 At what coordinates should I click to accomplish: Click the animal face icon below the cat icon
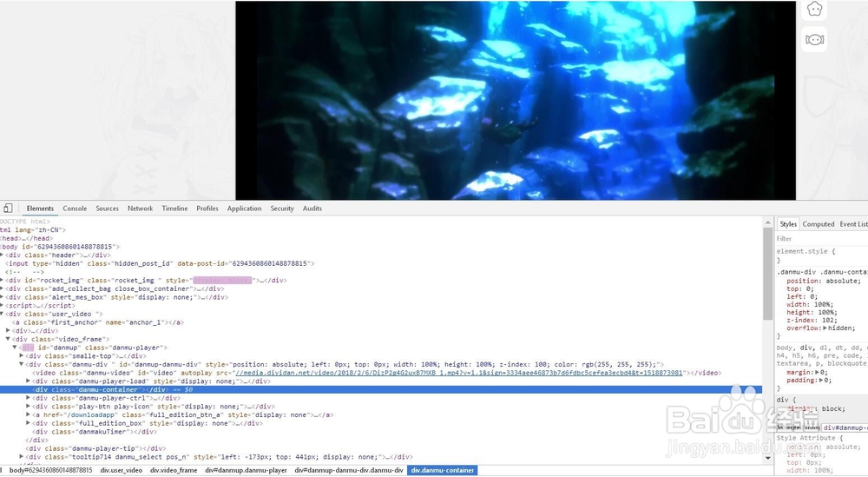(x=814, y=40)
